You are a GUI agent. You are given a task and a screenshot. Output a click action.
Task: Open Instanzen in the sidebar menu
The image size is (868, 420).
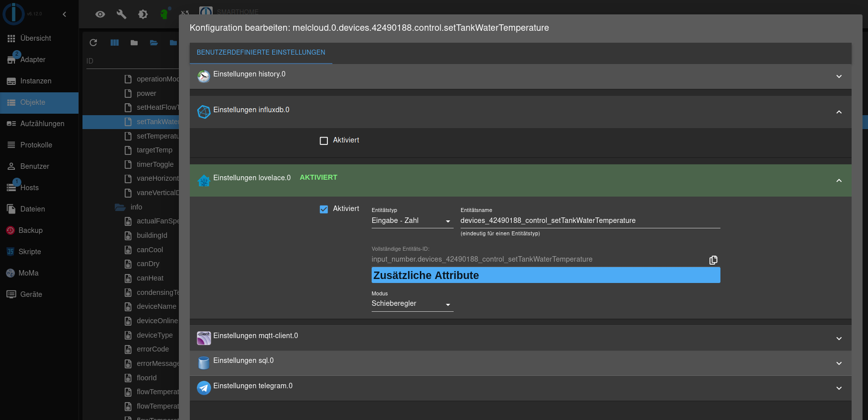pyautogui.click(x=36, y=81)
